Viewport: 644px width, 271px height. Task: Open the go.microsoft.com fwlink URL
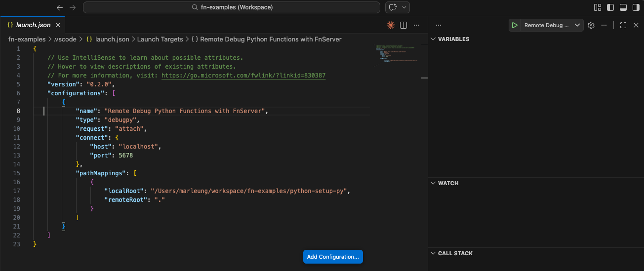(x=243, y=76)
